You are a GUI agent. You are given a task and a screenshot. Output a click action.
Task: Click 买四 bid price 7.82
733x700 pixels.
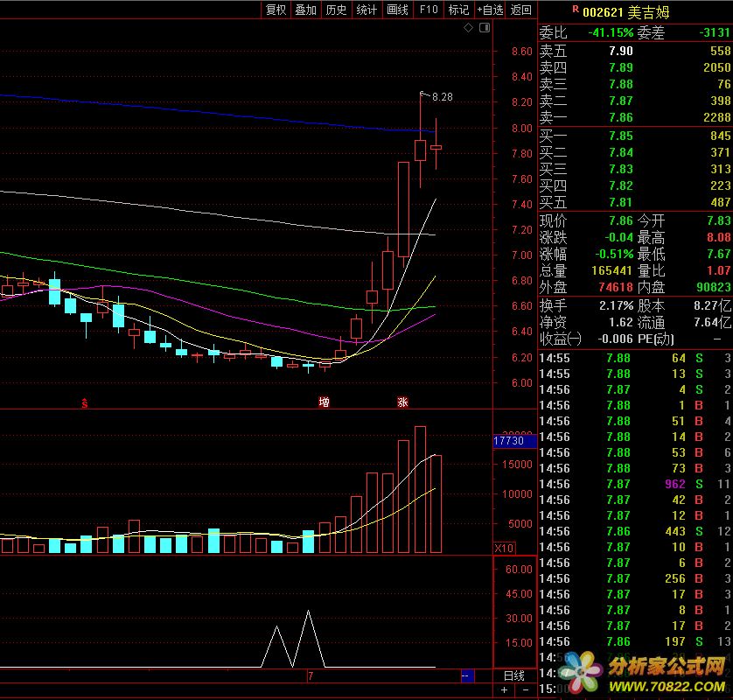coord(621,185)
